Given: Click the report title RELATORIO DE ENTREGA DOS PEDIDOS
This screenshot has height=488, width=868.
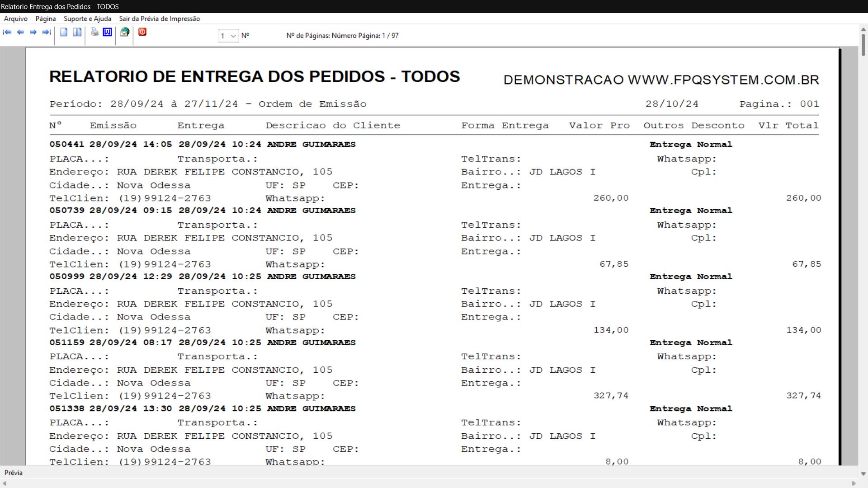Looking at the screenshot, I should [255, 76].
